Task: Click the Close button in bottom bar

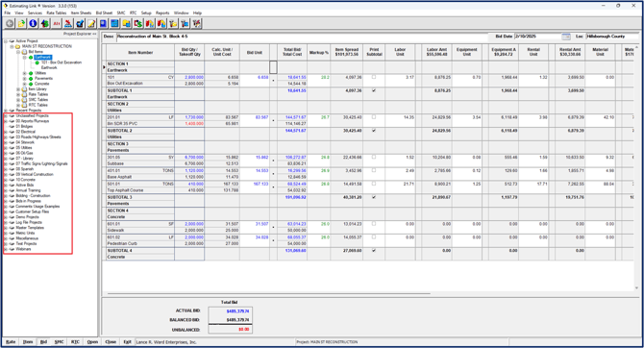Action: click(x=111, y=342)
